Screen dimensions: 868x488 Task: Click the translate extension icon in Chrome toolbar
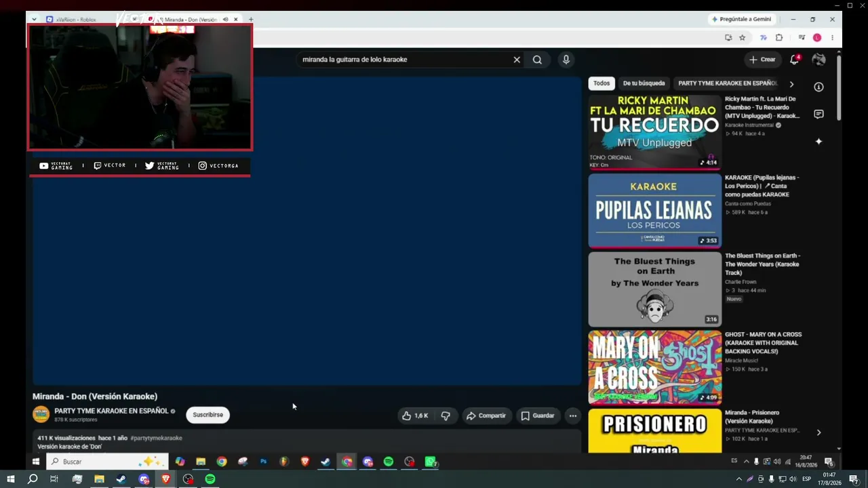point(763,38)
